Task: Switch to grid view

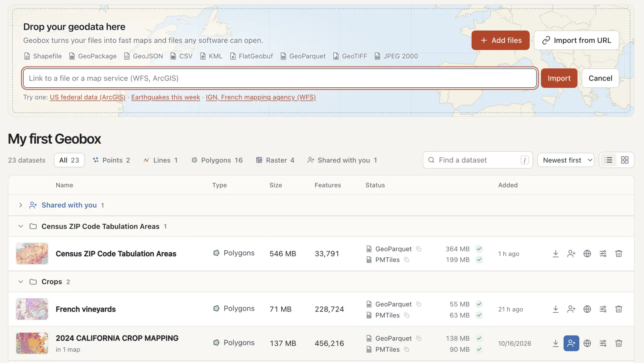Action: 625,160
